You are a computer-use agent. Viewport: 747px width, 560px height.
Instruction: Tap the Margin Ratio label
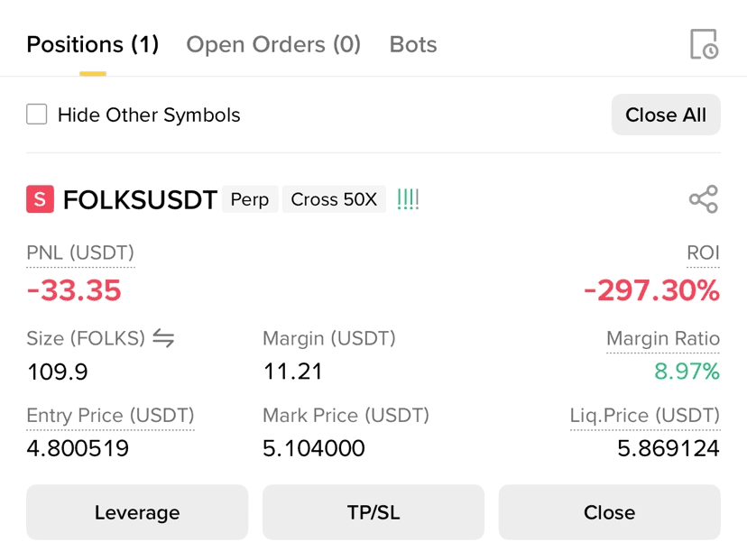tap(663, 338)
